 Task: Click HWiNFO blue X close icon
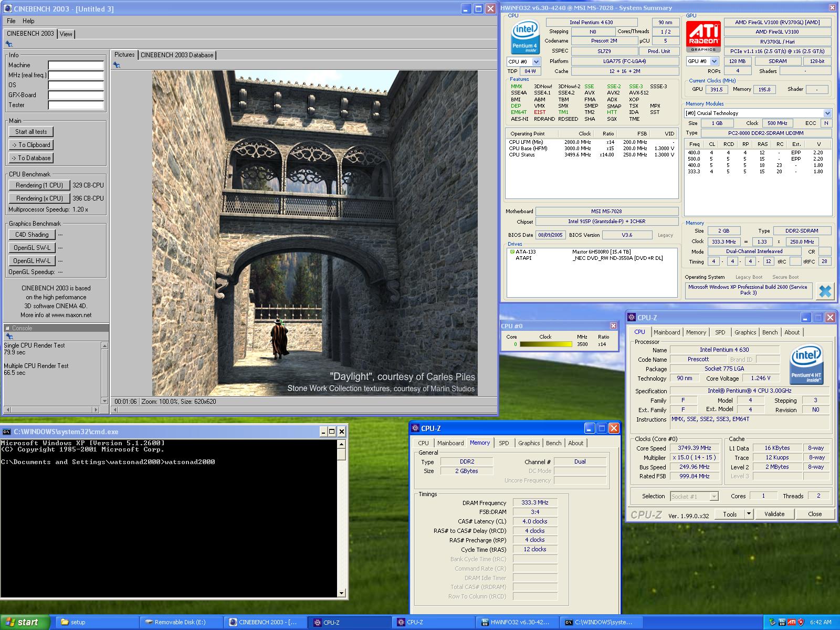point(825,291)
